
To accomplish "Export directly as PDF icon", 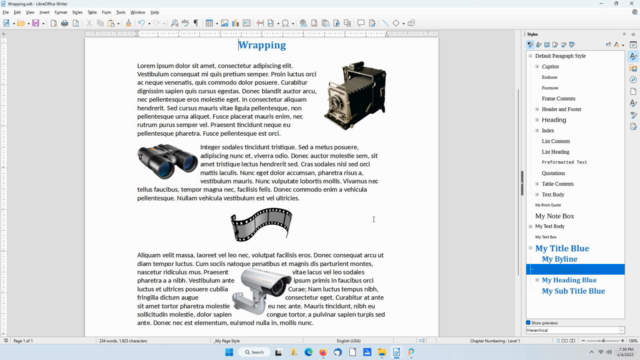I will [54, 23].
